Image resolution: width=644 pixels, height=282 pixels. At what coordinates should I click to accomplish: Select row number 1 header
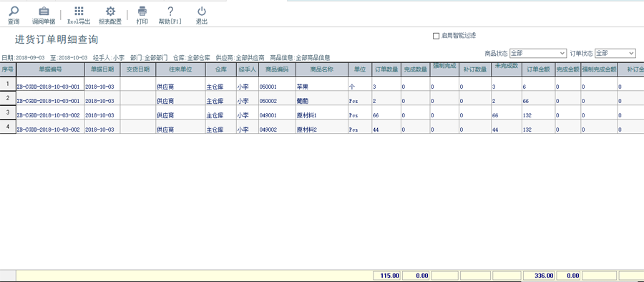click(8, 84)
